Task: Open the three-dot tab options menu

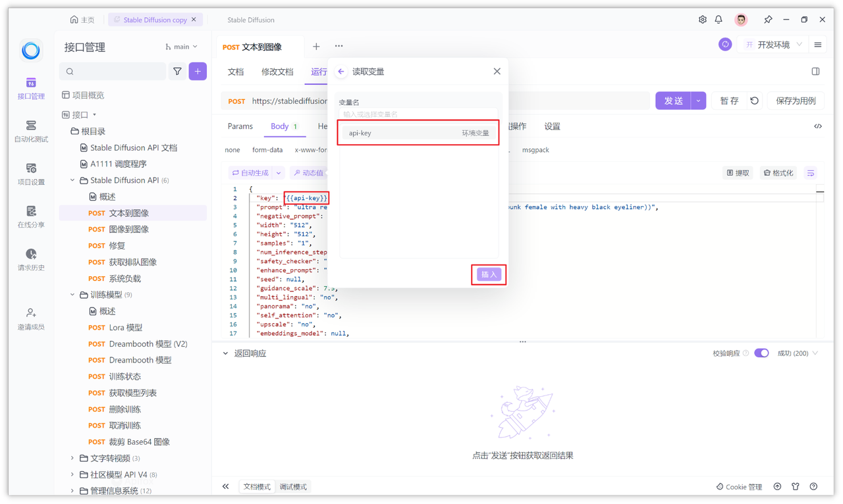Action: coord(339,46)
